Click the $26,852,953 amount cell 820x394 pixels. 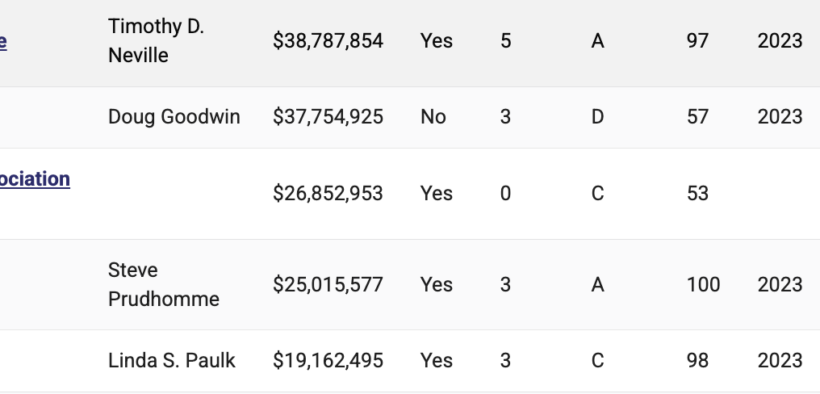tap(328, 194)
